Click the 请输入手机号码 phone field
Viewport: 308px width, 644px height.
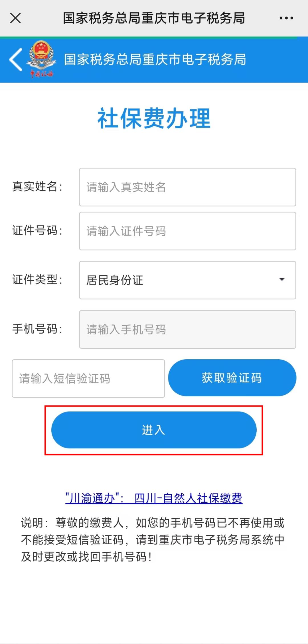point(187,329)
